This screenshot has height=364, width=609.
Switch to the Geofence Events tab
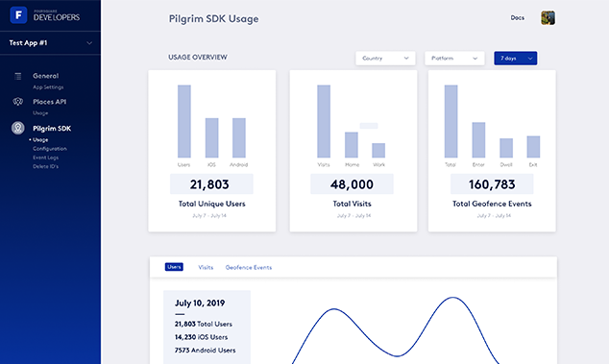click(249, 267)
